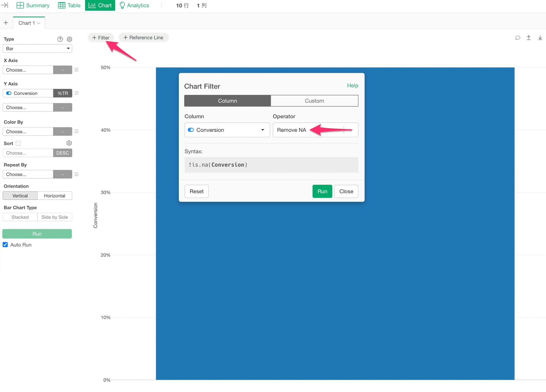The height and width of the screenshot is (392, 546).
Task: Open Sort settings gear icon
Action: 69,143
